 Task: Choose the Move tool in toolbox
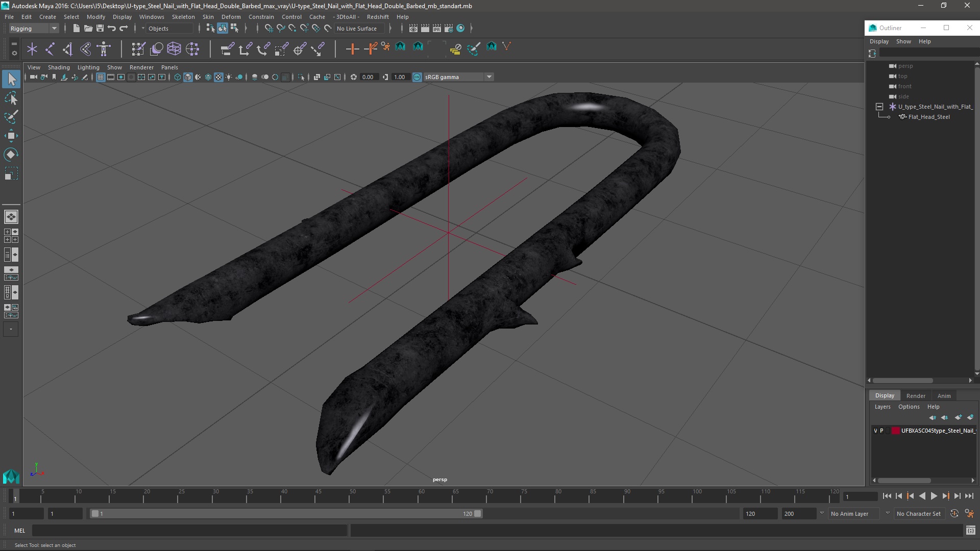click(11, 136)
